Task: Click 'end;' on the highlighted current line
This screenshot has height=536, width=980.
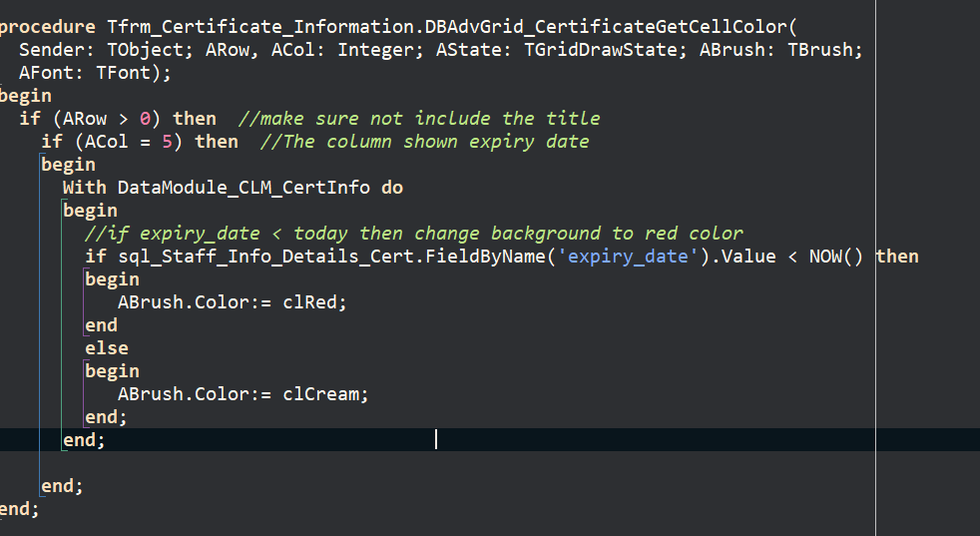Action: point(84,440)
